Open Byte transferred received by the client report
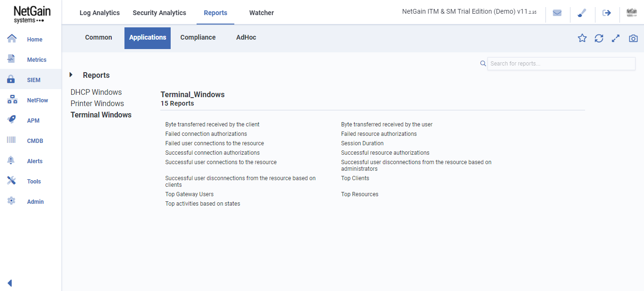Viewport: 644px width, 291px height. coord(212,125)
